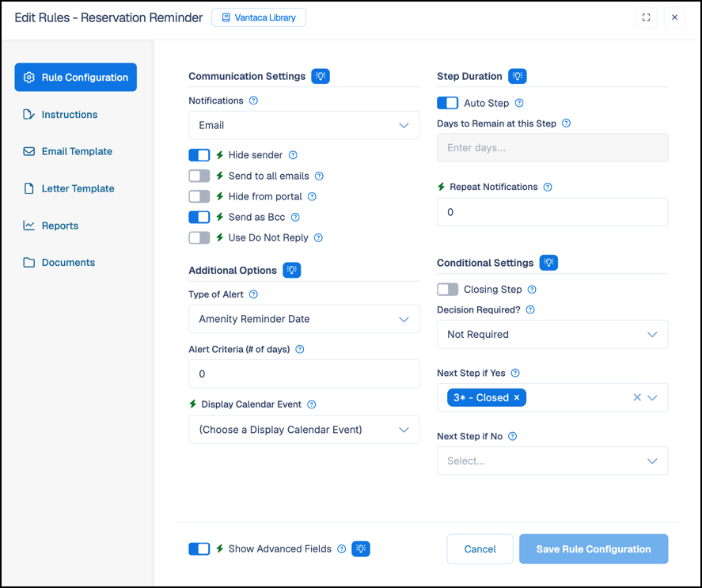The width and height of the screenshot is (702, 588).
Task: Open Repeat Notifications help icon
Action: point(548,188)
